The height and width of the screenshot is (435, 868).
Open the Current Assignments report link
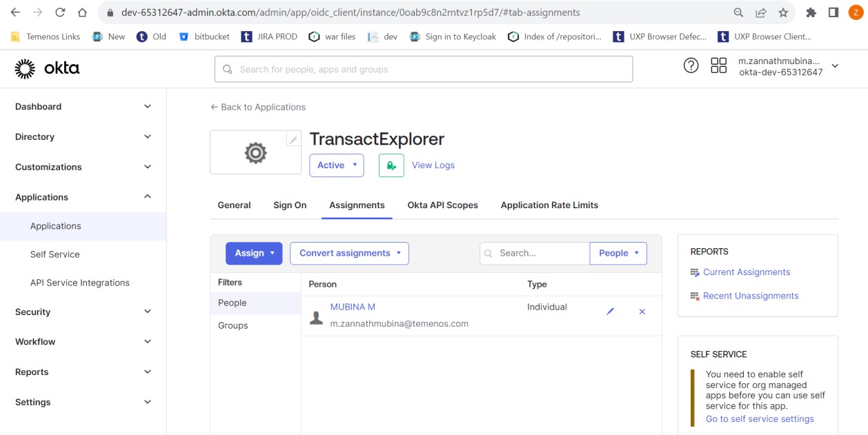(x=747, y=272)
